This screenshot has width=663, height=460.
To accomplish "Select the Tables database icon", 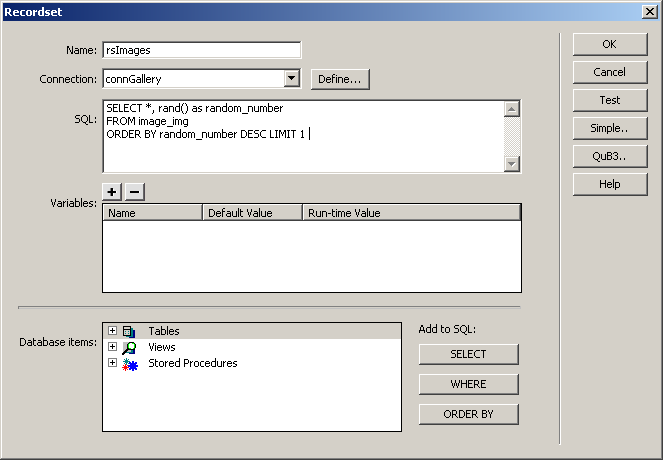I will coord(128,331).
